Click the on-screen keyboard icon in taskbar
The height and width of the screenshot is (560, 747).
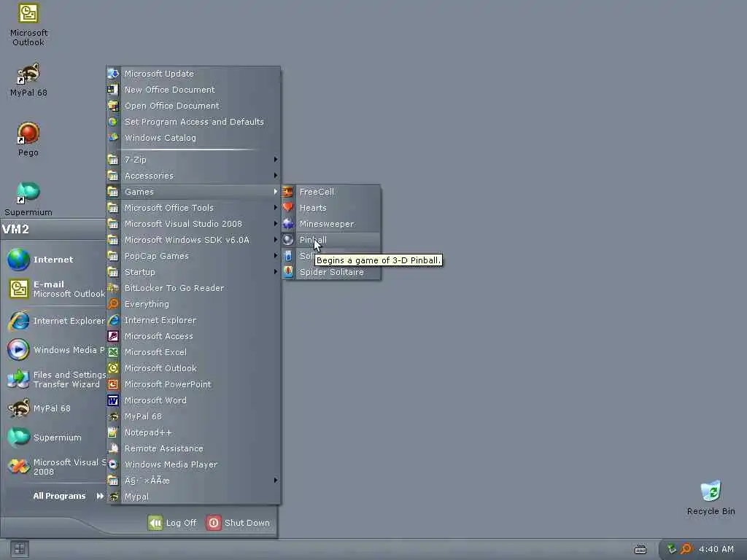point(640,550)
